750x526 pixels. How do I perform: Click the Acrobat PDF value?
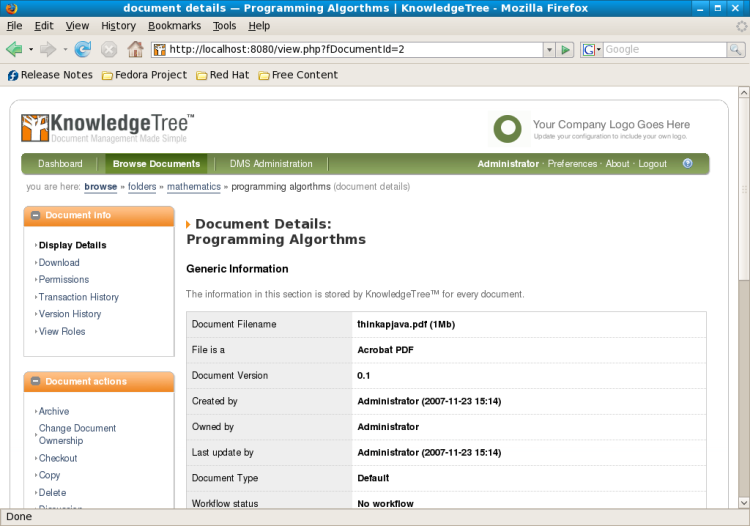[386, 350]
